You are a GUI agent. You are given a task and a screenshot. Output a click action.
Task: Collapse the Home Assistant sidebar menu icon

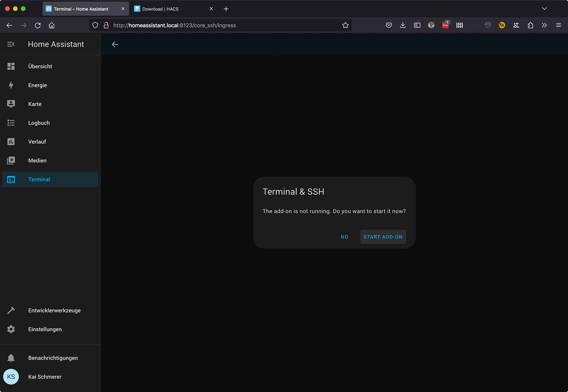click(x=11, y=44)
